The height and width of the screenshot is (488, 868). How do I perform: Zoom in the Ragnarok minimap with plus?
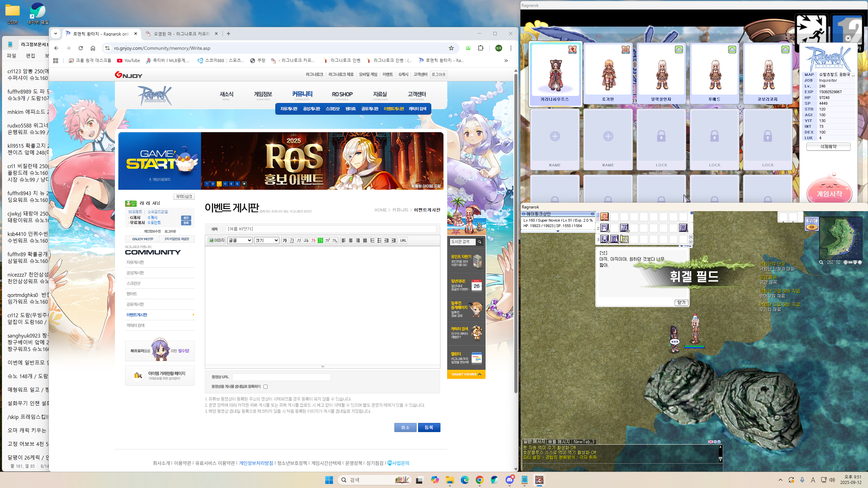(x=845, y=262)
